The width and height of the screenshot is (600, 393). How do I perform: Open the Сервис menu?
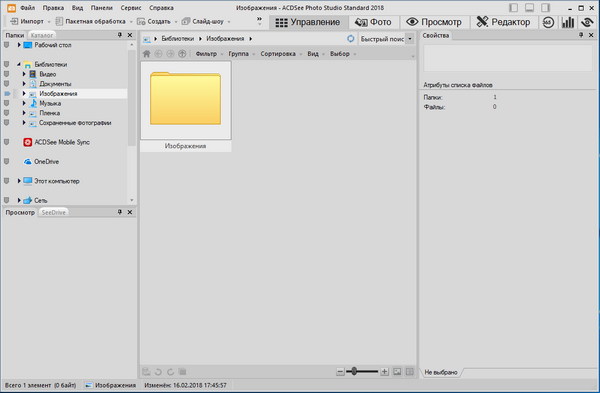(131, 8)
